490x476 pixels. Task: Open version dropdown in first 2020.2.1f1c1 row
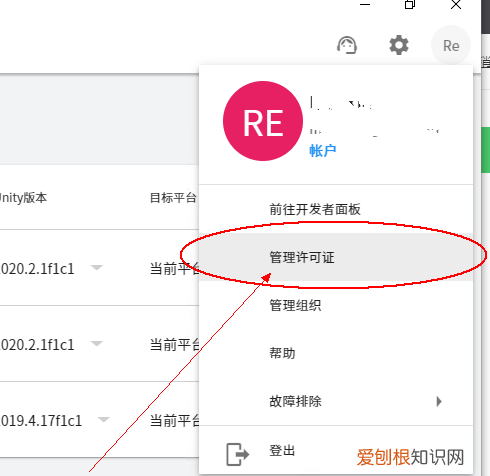[97, 267]
